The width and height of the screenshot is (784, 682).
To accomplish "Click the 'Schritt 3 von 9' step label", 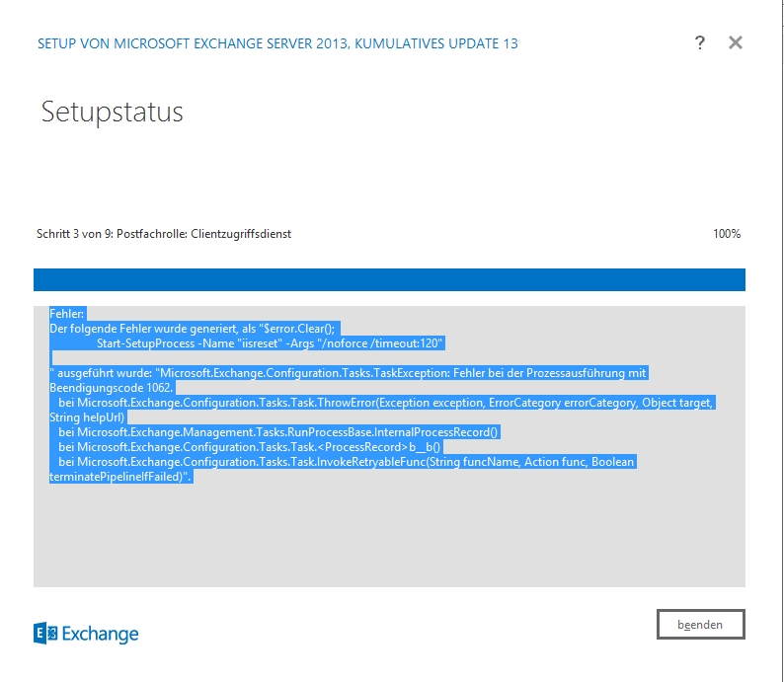I will tap(164, 234).
